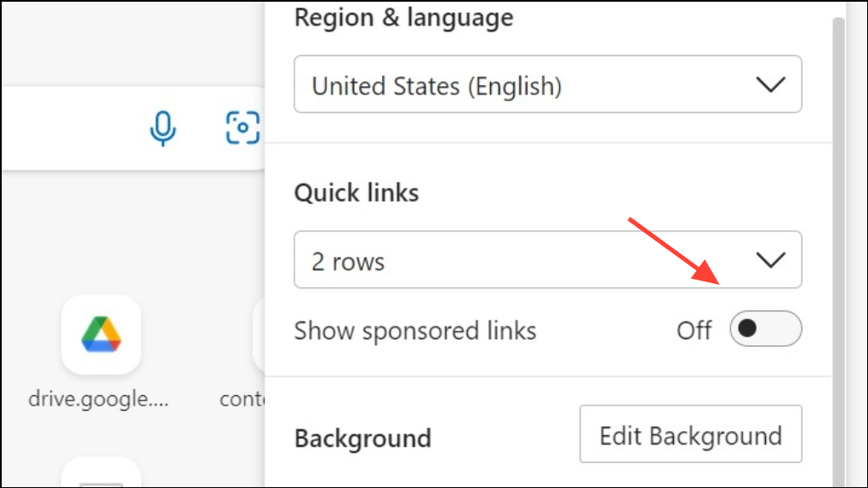Expand the Quick links "2 rows" dropdown

pyautogui.click(x=547, y=260)
